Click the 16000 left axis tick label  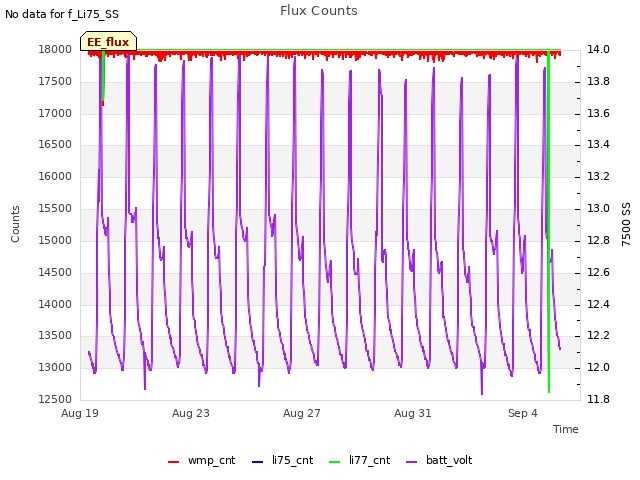(55, 176)
